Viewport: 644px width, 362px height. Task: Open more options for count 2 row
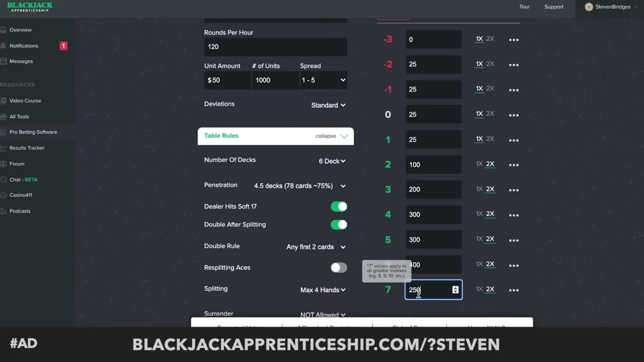tap(514, 165)
